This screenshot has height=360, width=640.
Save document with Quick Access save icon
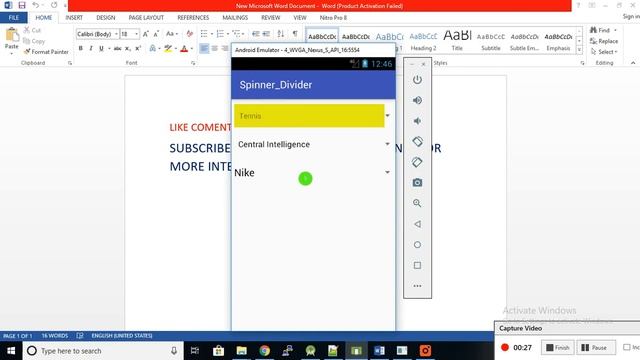22,5
